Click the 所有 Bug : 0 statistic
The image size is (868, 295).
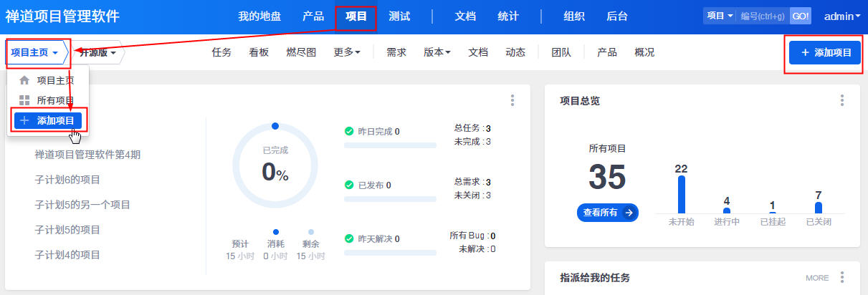(473, 236)
